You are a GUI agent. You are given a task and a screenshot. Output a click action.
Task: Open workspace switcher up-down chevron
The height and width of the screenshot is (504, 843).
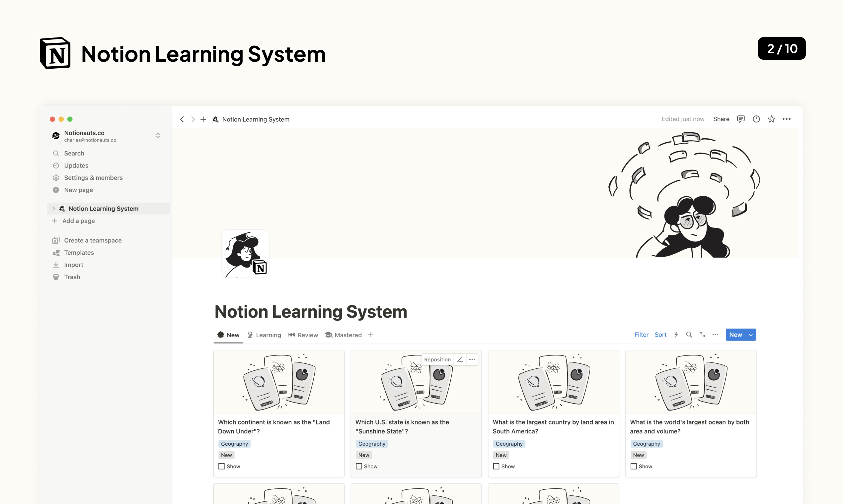[158, 136]
